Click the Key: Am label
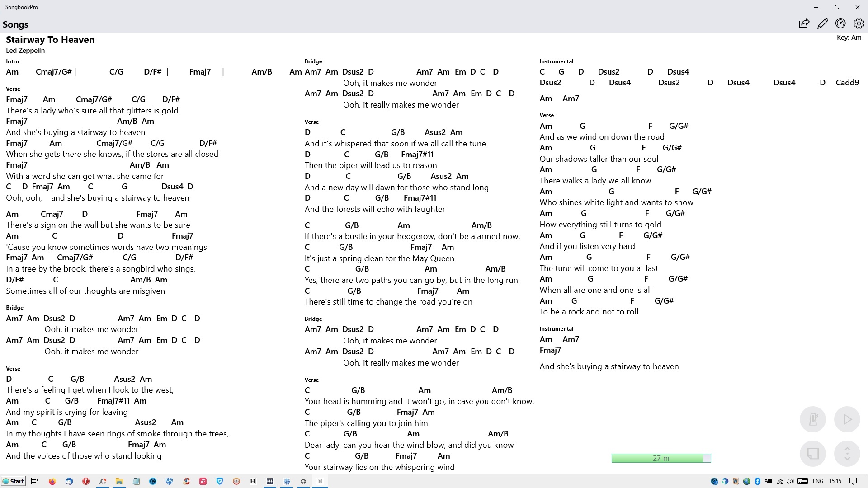This screenshot has height=488, width=868. 849,38
